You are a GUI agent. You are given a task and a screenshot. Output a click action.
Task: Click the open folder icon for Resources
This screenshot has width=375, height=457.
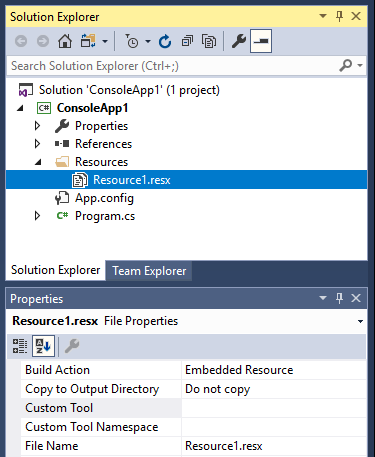(62, 162)
